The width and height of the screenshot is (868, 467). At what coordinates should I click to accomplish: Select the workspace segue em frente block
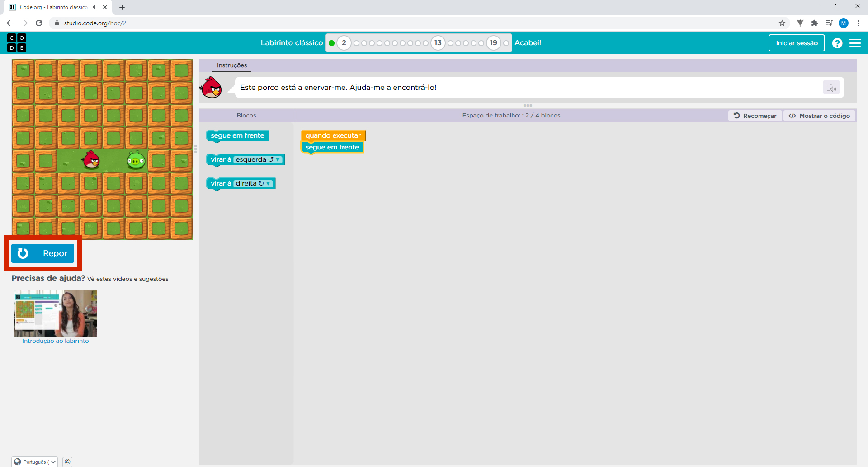point(332,147)
